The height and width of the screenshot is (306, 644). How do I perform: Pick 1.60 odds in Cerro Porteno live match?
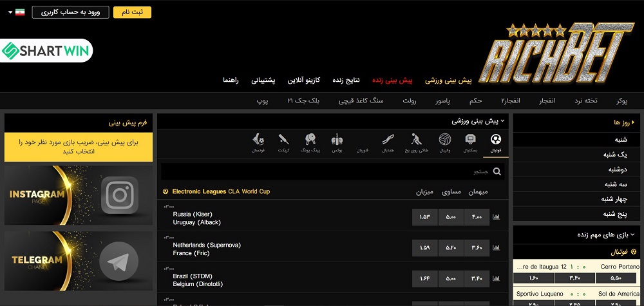coord(533,278)
